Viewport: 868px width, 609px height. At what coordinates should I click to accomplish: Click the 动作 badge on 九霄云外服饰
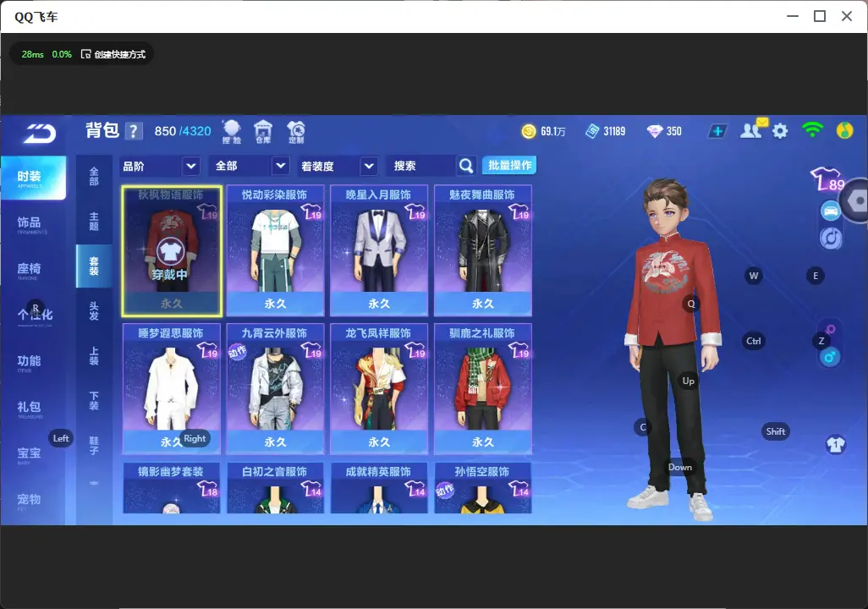237,352
